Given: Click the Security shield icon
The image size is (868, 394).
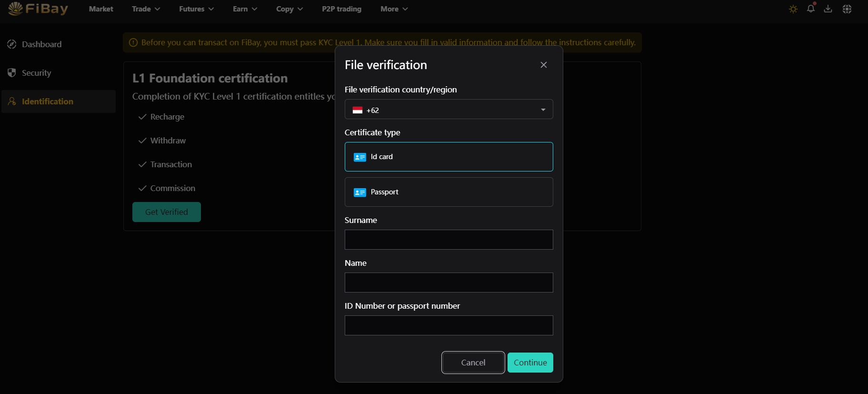Looking at the screenshot, I should [x=12, y=73].
